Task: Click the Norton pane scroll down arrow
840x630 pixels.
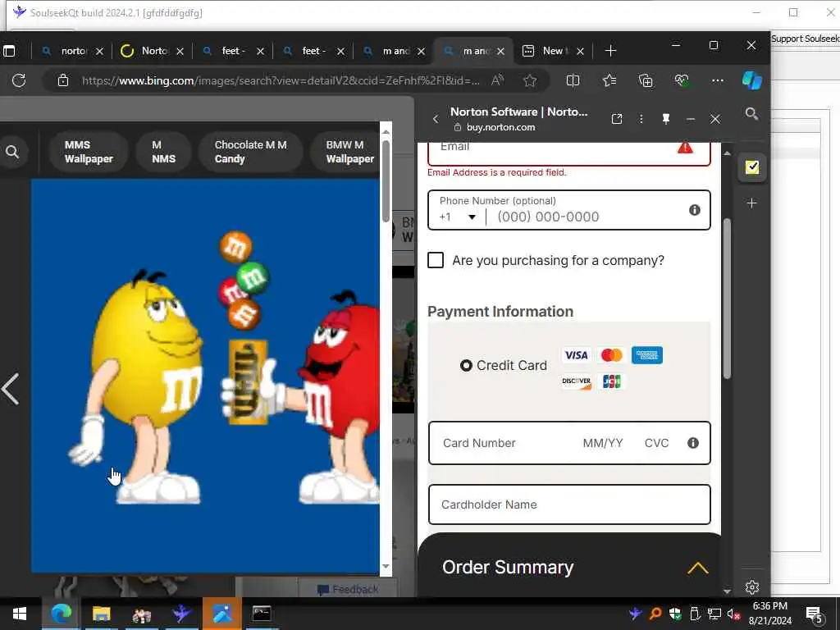Action: click(x=727, y=591)
